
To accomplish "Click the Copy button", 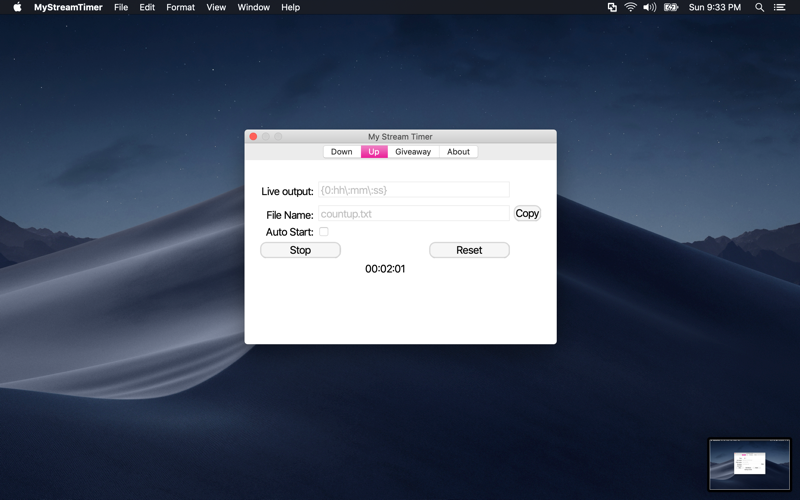I will (527, 213).
